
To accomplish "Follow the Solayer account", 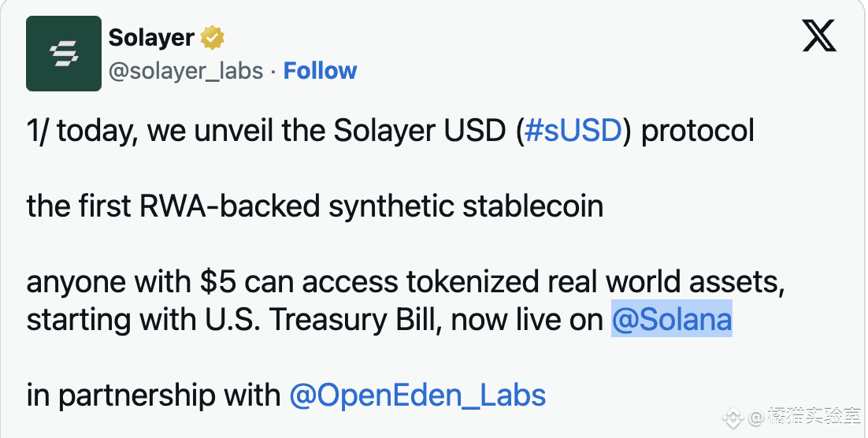I will (320, 71).
